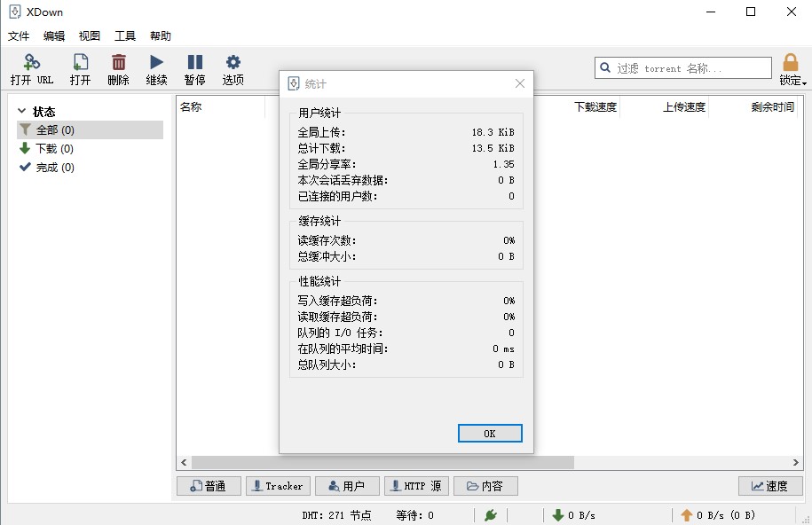
Task: Open the 编辑 menu
Action: (x=54, y=35)
